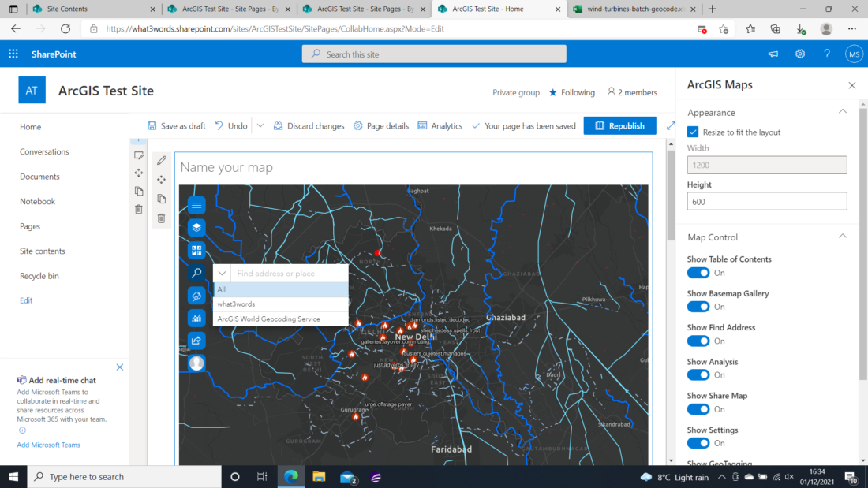Click the Edit navigation link
This screenshot has height=488, width=868.
pyautogui.click(x=26, y=300)
